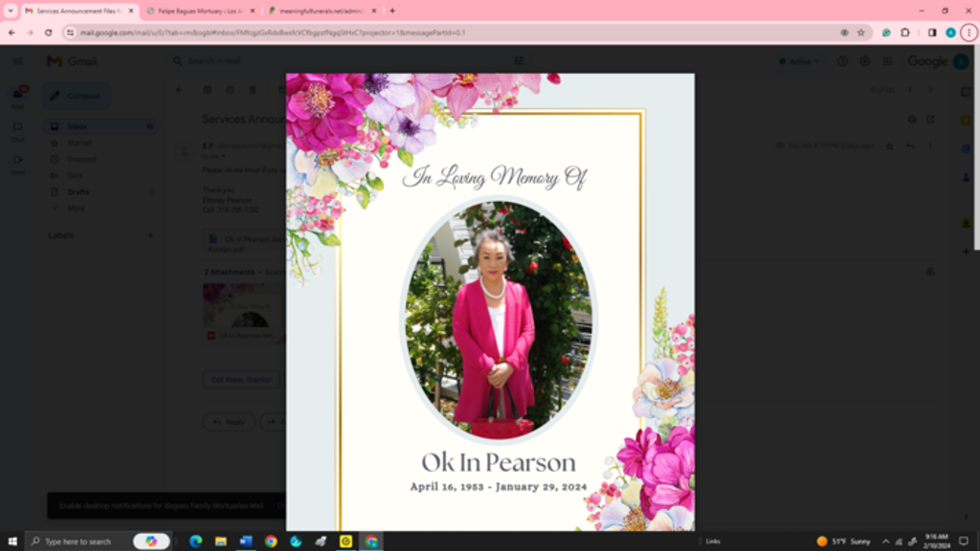This screenshot has height=551, width=980.
Task: Go to the newer email with left chevron
Action: 910,90
